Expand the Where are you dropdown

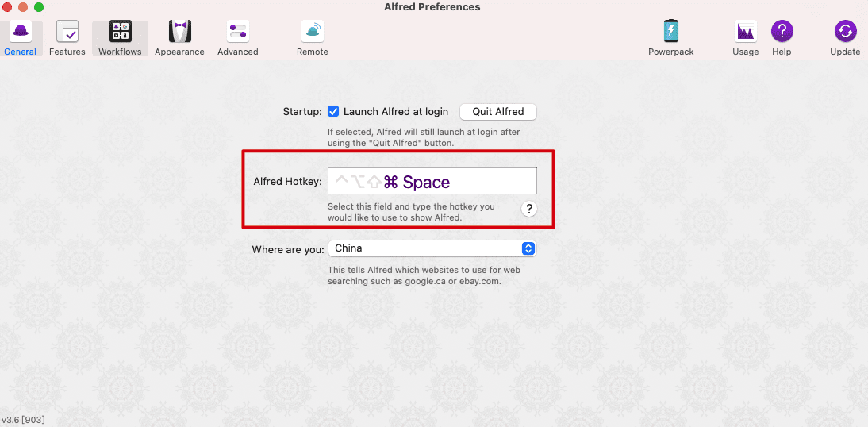432,248
